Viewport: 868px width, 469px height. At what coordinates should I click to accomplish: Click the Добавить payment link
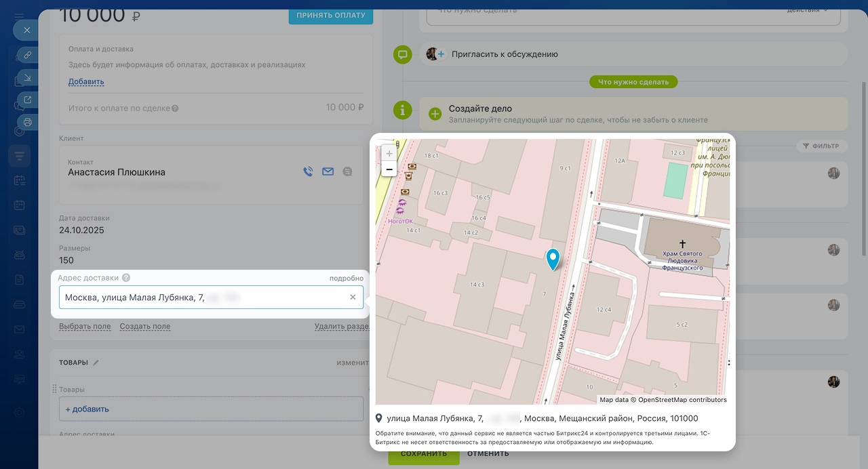pos(86,82)
